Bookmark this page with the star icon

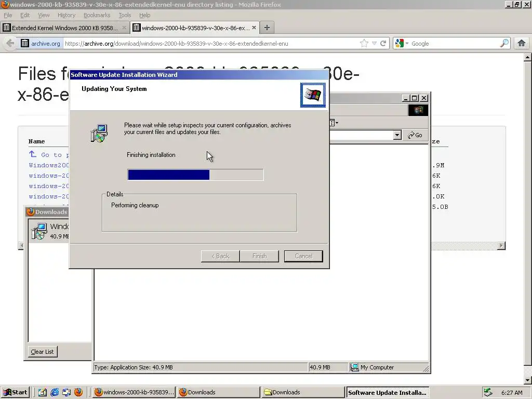364,44
